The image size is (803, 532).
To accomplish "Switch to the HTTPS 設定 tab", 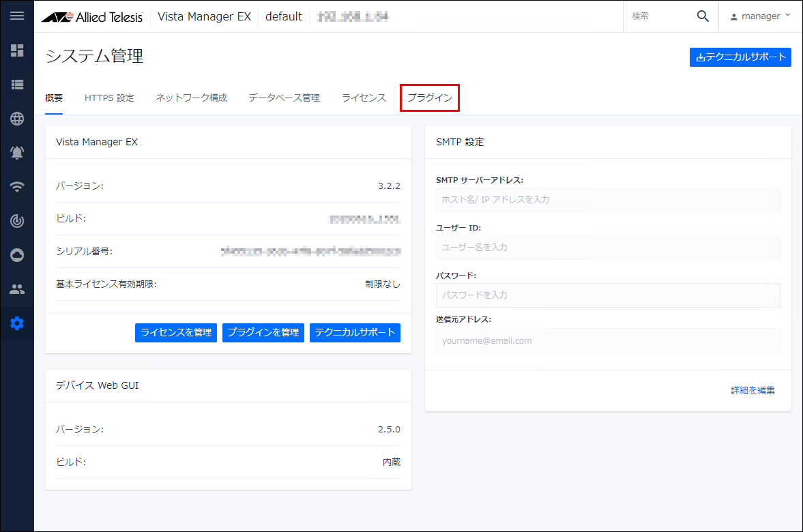I will pyautogui.click(x=109, y=98).
